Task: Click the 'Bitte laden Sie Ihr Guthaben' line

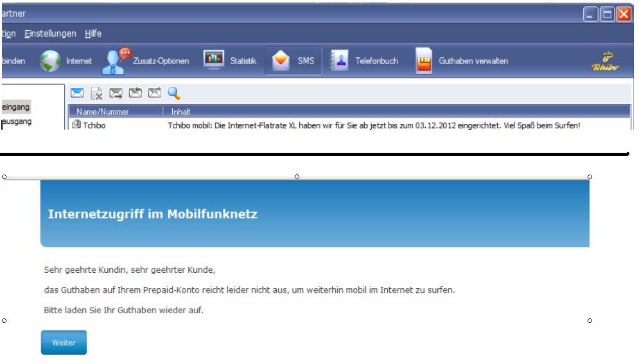Action: [123, 310]
